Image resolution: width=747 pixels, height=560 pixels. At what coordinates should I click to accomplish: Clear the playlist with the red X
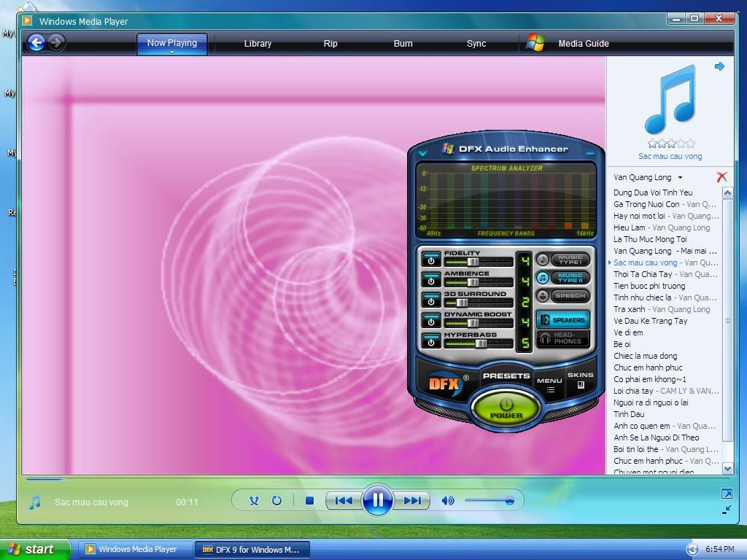click(x=721, y=177)
